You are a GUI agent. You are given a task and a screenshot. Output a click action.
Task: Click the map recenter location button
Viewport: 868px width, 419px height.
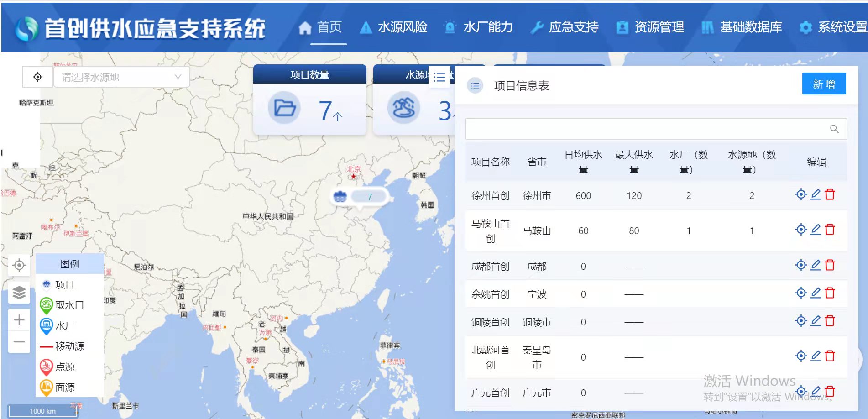tap(19, 265)
